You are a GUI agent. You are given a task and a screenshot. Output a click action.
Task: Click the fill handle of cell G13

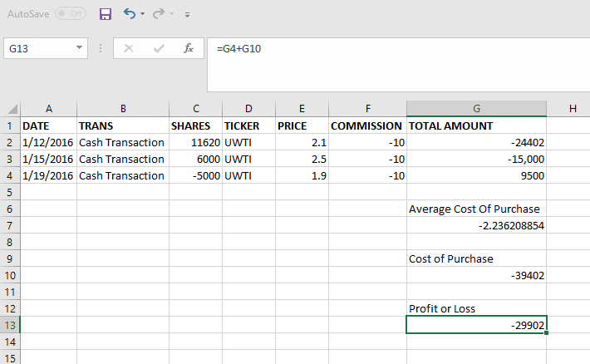[x=546, y=332]
